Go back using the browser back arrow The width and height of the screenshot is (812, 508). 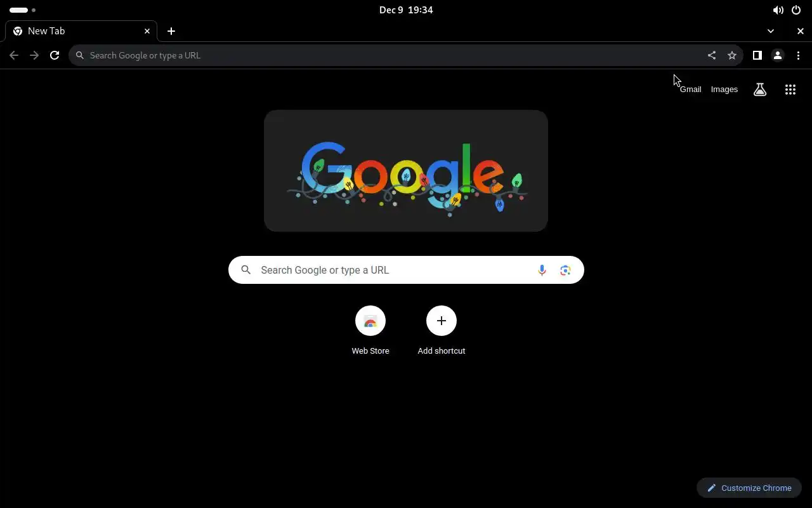[x=14, y=55]
